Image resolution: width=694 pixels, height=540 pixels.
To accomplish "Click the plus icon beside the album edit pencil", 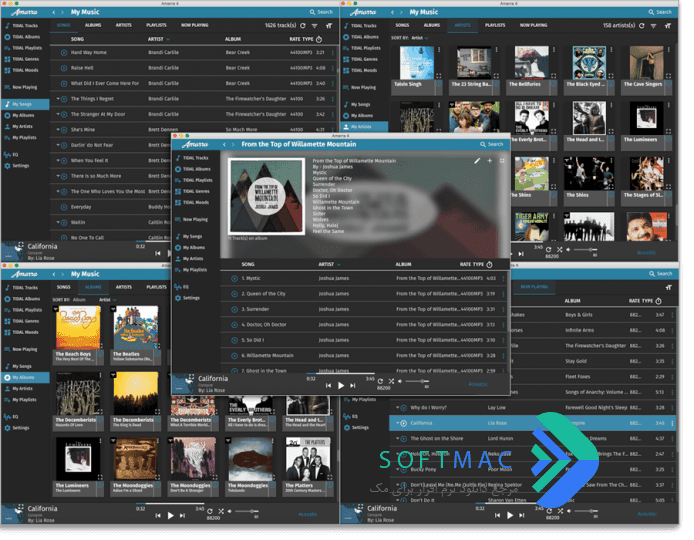I will click(490, 161).
